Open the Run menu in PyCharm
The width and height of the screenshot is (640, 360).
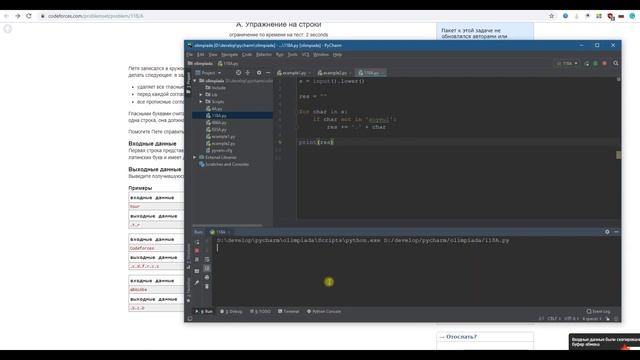point(280,54)
